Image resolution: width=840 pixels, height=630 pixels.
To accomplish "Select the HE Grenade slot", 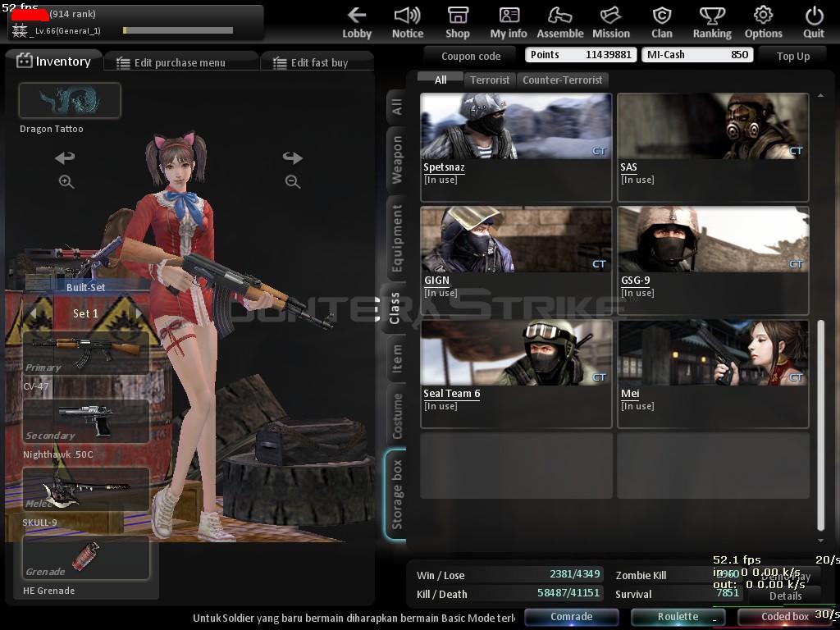I will [x=85, y=558].
